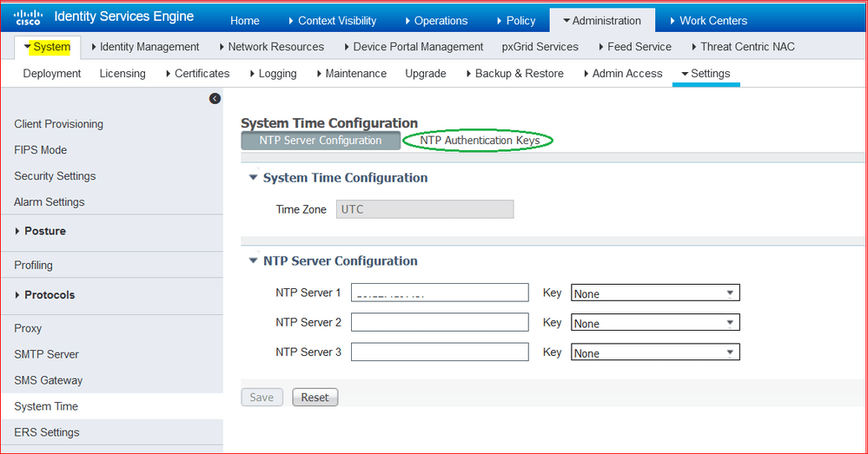Expand the Backup & Restore menu

pyautogui.click(x=515, y=74)
